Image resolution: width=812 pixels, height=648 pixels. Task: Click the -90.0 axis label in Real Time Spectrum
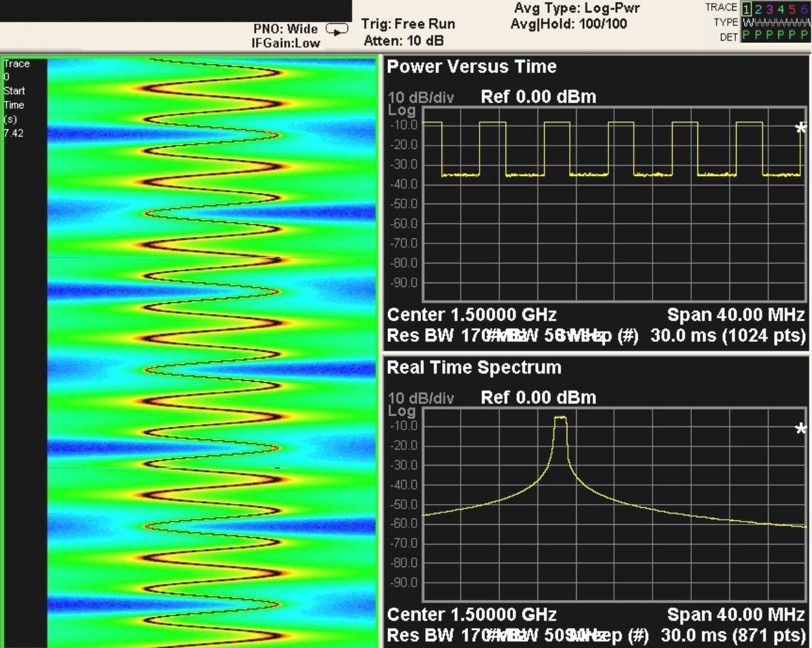click(404, 583)
